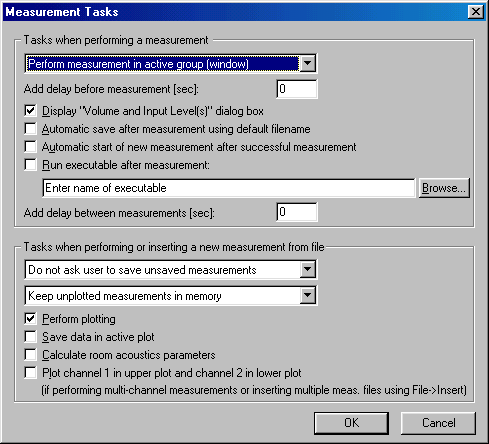489x444 pixels.
Task: Check Run executable after measurement
Action: [x=30, y=165]
